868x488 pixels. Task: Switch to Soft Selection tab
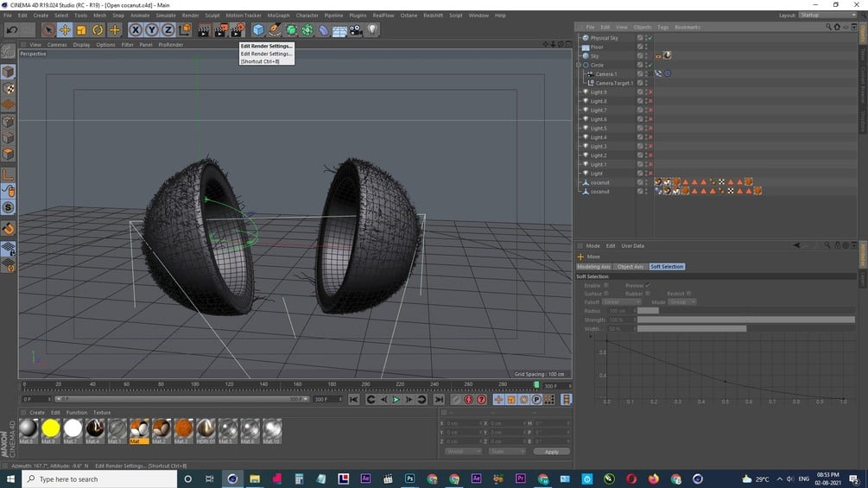(667, 267)
